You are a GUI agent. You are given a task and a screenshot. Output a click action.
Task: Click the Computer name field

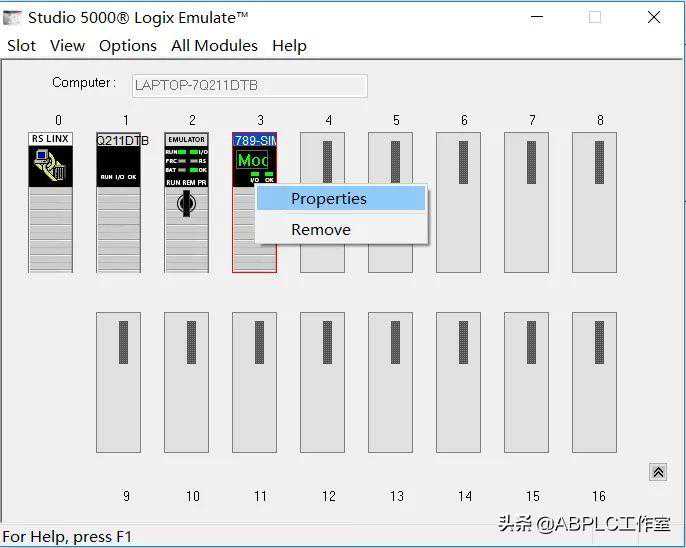click(x=249, y=86)
